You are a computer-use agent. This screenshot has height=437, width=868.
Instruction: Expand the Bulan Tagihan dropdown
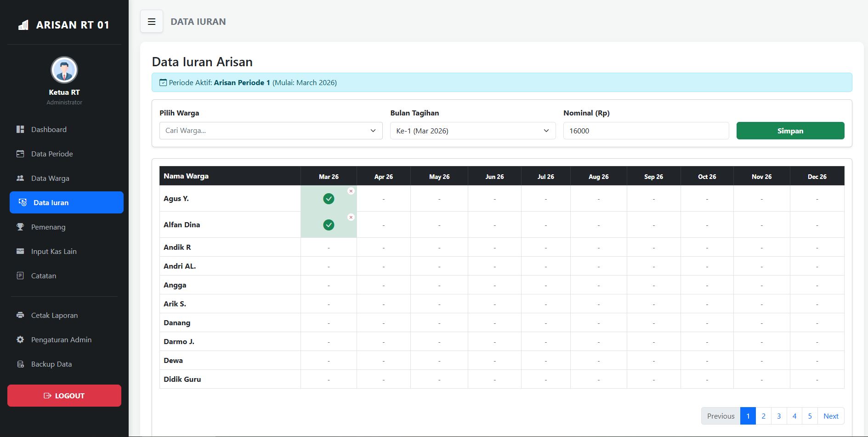click(472, 131)
